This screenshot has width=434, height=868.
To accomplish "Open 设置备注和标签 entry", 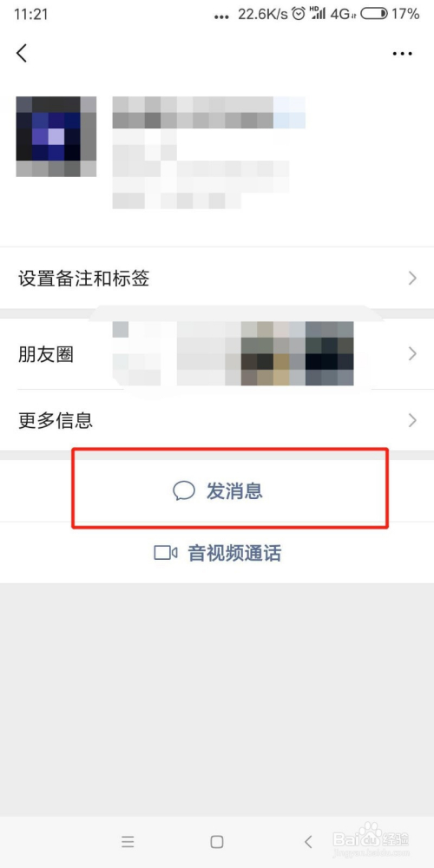I will (x=217, y=278).
